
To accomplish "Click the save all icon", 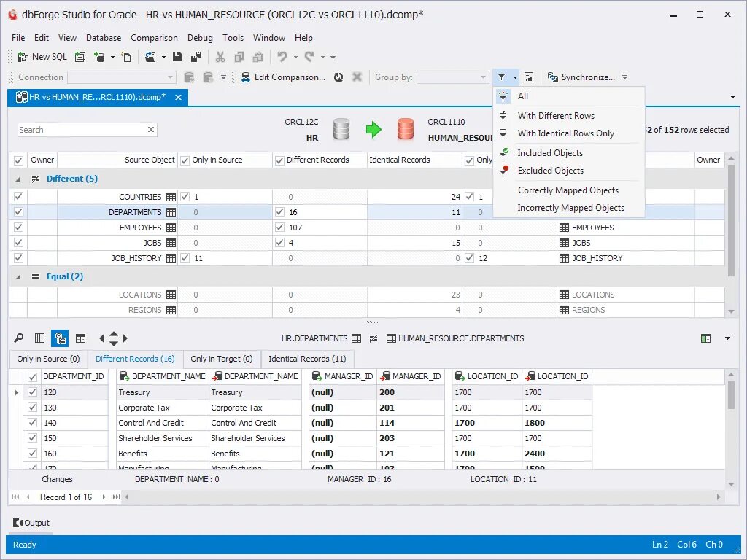I will point(196,57).
